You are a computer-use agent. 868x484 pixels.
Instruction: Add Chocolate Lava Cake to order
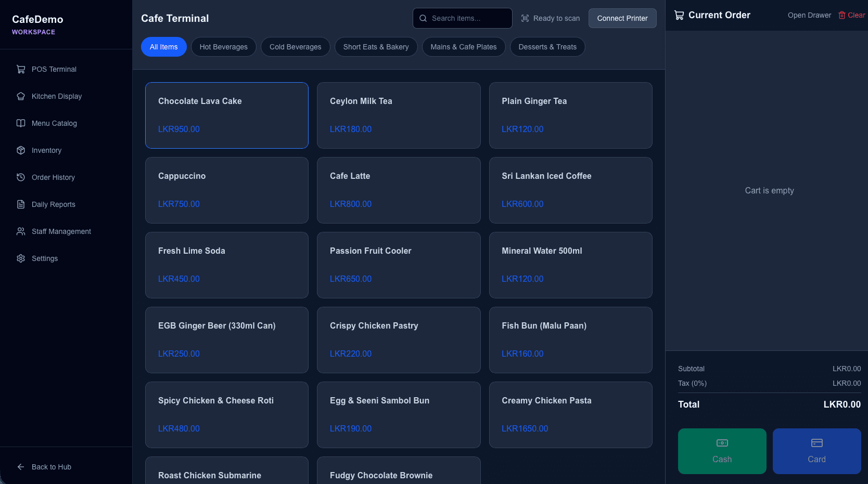pos(227,115)
